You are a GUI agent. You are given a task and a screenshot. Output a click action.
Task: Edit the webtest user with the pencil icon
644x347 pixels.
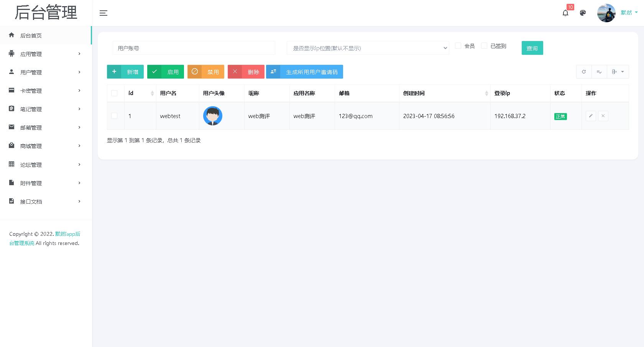pos(591,116)
